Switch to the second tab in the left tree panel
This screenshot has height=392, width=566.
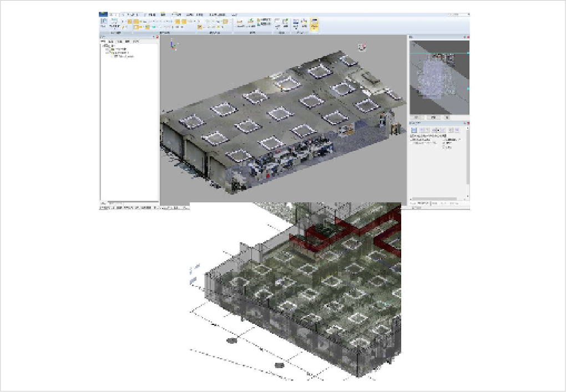click(111, 42)
